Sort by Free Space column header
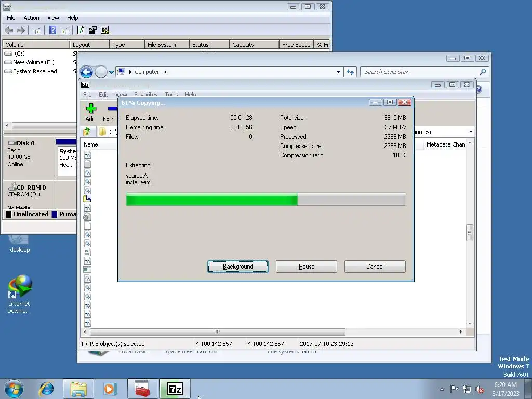532x399 pixels. 296,45
